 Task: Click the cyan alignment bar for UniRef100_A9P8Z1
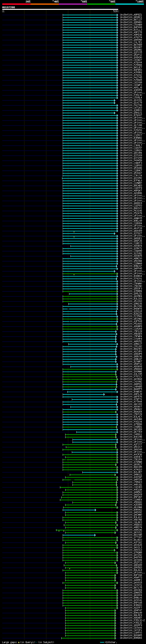(90, 15)
